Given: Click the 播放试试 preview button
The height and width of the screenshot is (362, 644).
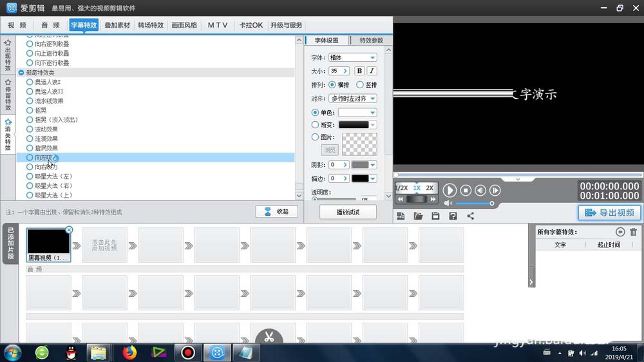Looking at the screenshot, I should click(348, 212).
